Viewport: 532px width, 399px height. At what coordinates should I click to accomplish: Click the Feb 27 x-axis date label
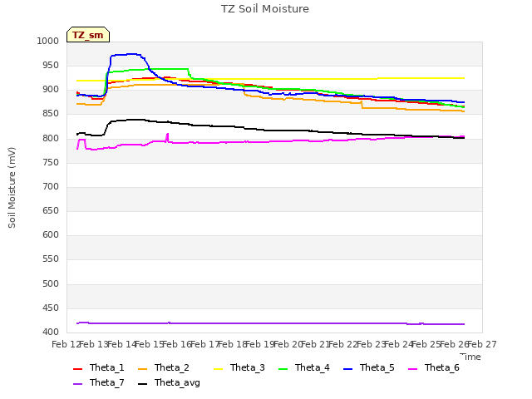[482, 344]
